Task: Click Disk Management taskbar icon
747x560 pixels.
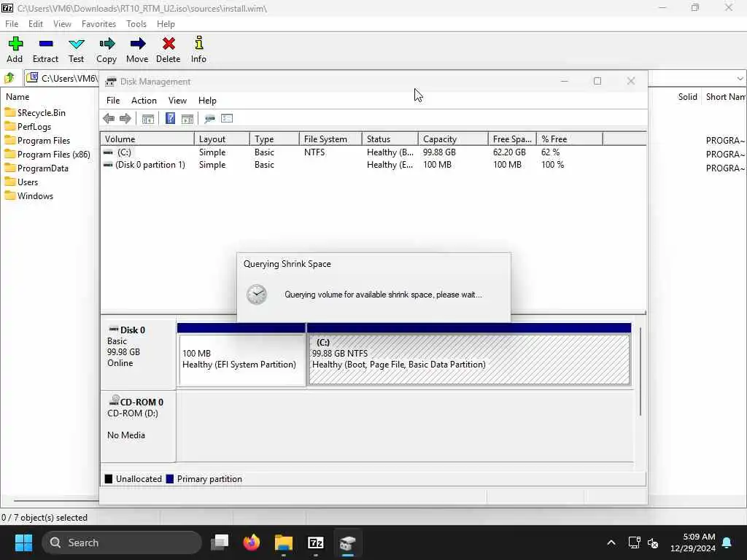Action: (x=348, y=542)
